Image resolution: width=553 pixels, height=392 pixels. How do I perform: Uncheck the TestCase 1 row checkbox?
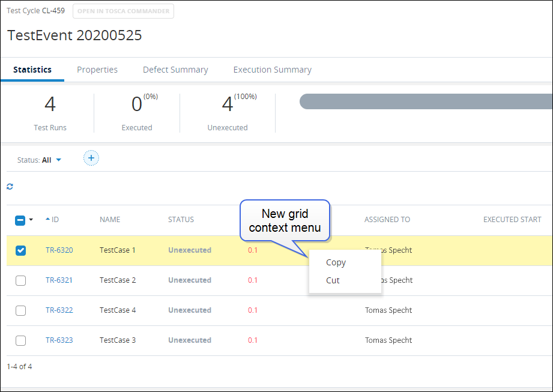[20, 250]
